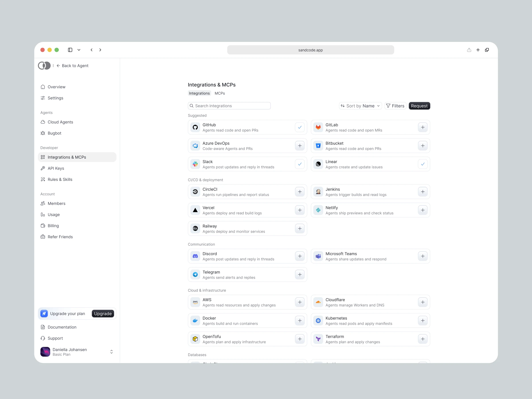Click the Jenkins logo icon

318,192
